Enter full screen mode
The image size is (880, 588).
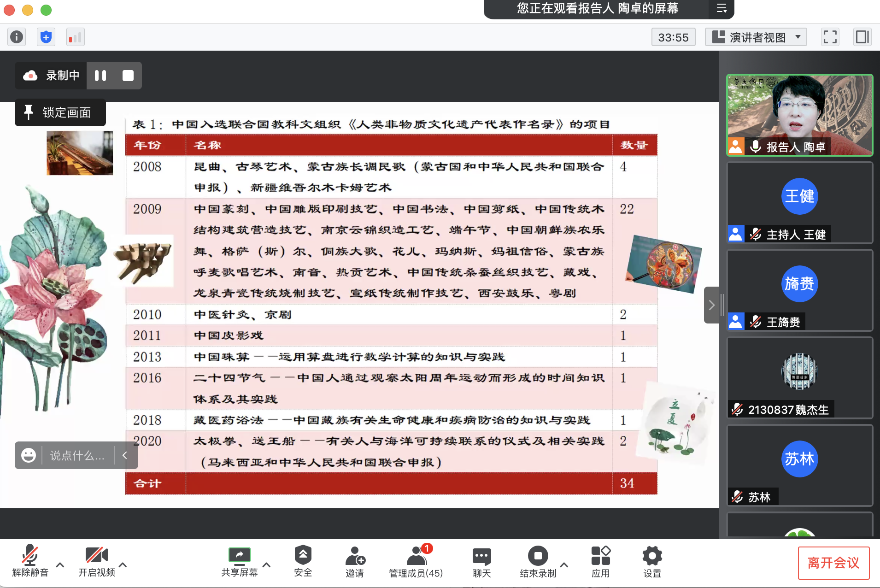click(x=830, y=37)
